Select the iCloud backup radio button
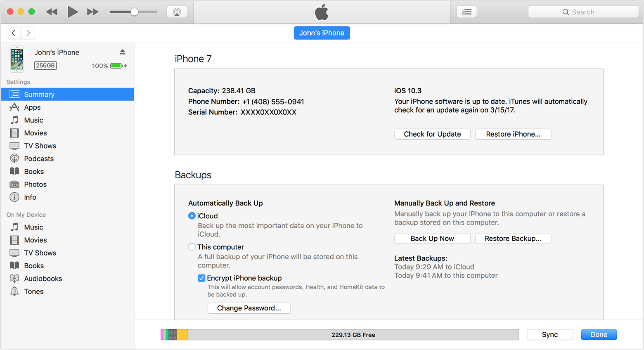The height and width of the screenshot is (350, 644). tap(192, 216)
